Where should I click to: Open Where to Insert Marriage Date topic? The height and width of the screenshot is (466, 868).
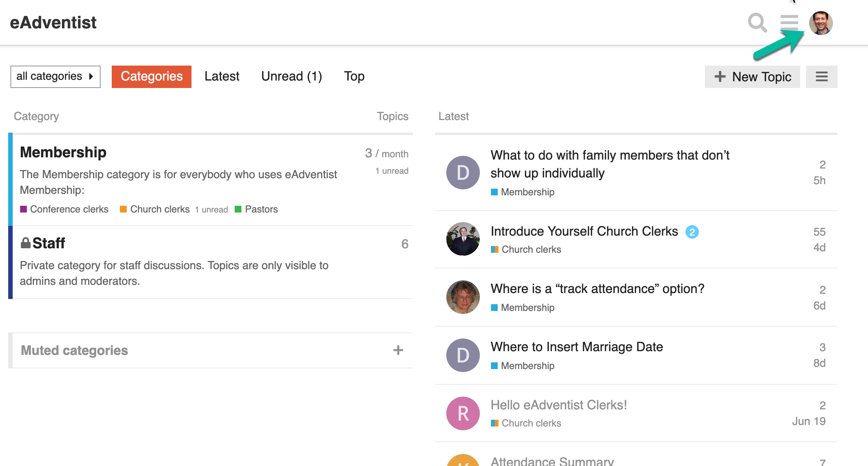[x=577, y=347]
